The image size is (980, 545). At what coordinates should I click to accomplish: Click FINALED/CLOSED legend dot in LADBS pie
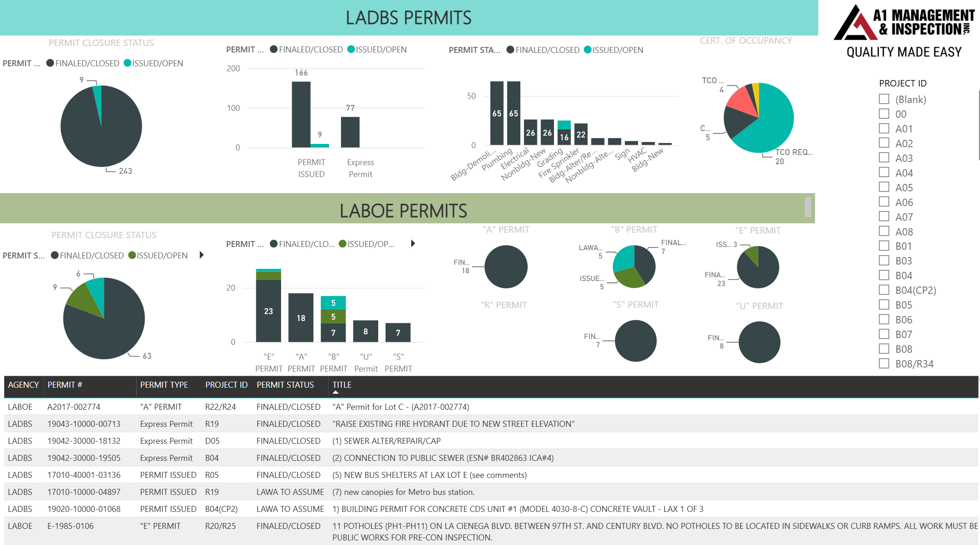point(51,63)
